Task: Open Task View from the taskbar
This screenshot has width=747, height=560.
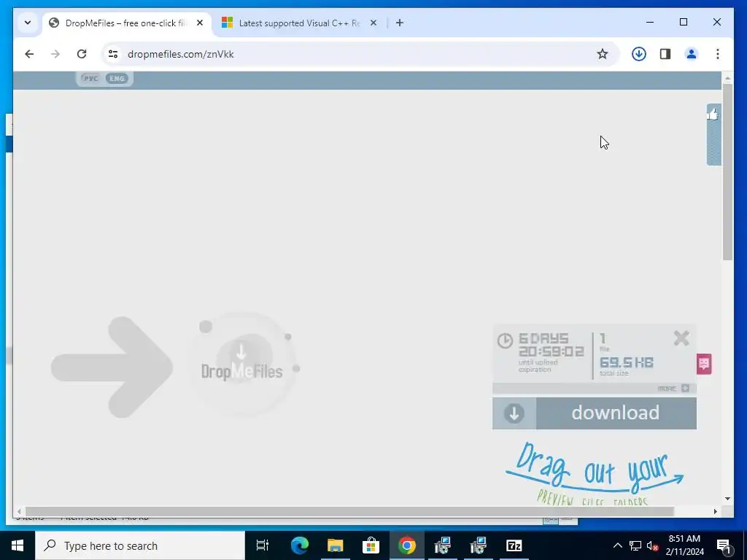Action: 263,545
